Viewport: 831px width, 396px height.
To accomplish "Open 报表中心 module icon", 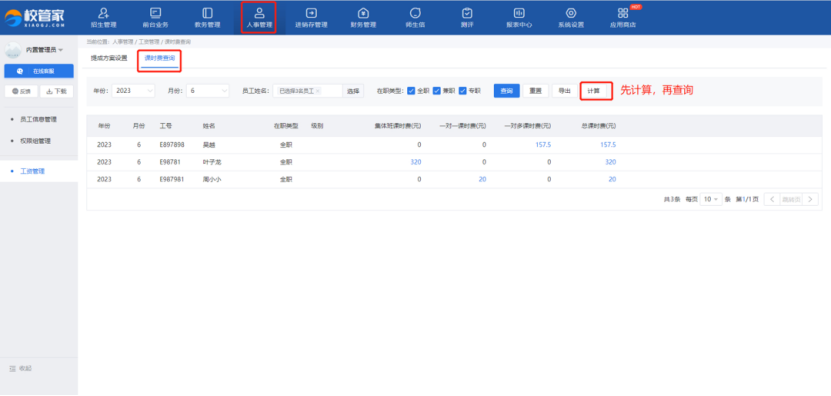I will point(519,13).
